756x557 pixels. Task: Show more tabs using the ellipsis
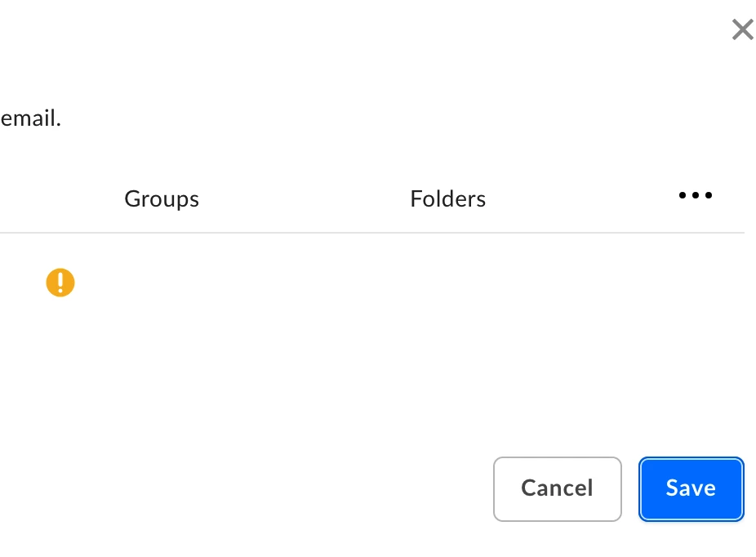click(696, 195)
